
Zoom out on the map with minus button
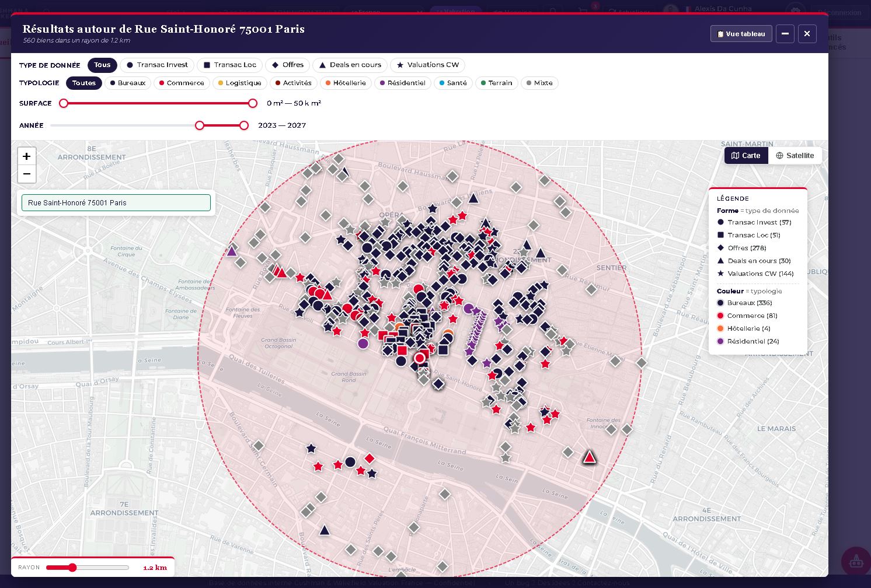pyautogui.click(x=26, y=174)
